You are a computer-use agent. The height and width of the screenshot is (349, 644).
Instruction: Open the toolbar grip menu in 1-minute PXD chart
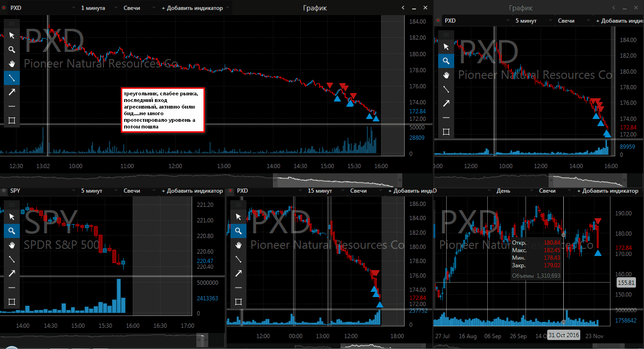12,23
